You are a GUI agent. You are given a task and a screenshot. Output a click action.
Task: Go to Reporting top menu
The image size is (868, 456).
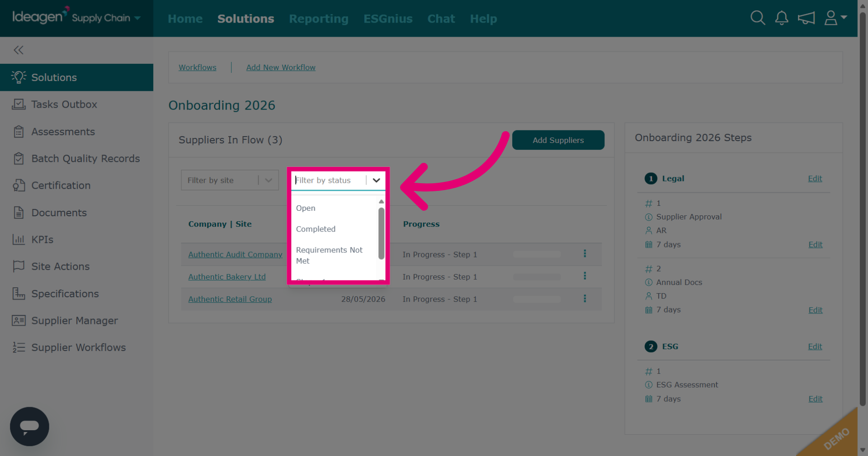coord(319,19)
